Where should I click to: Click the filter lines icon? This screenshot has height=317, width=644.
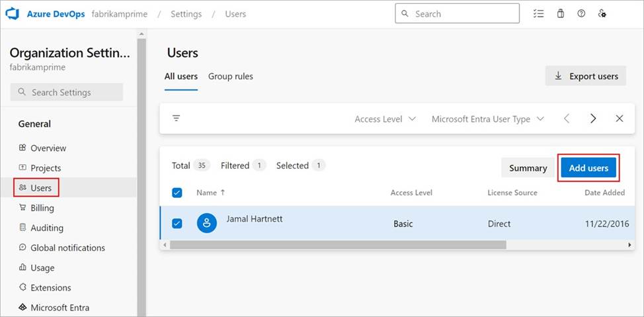(176, 118)
